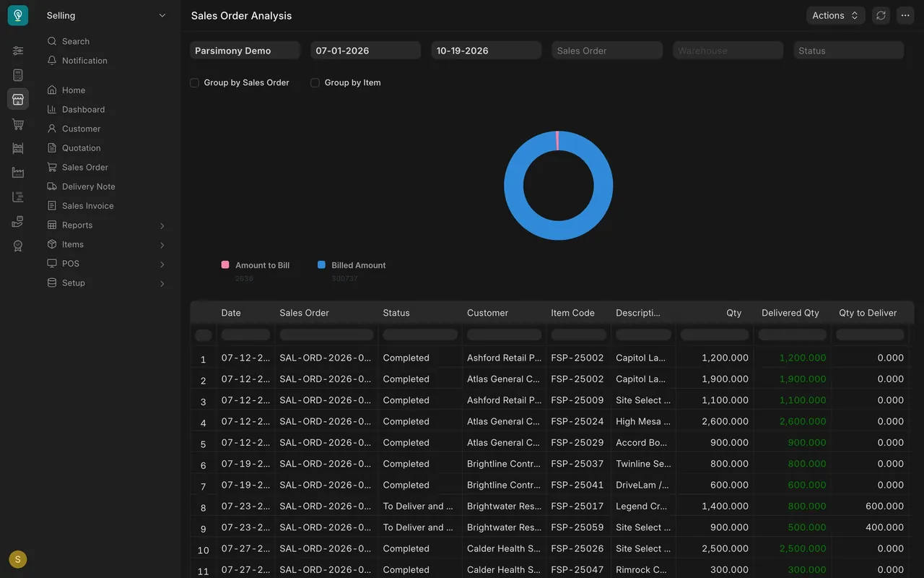Open the sliders settings module icon
Screen dimensions: 924x578
[x=18, y=51]
